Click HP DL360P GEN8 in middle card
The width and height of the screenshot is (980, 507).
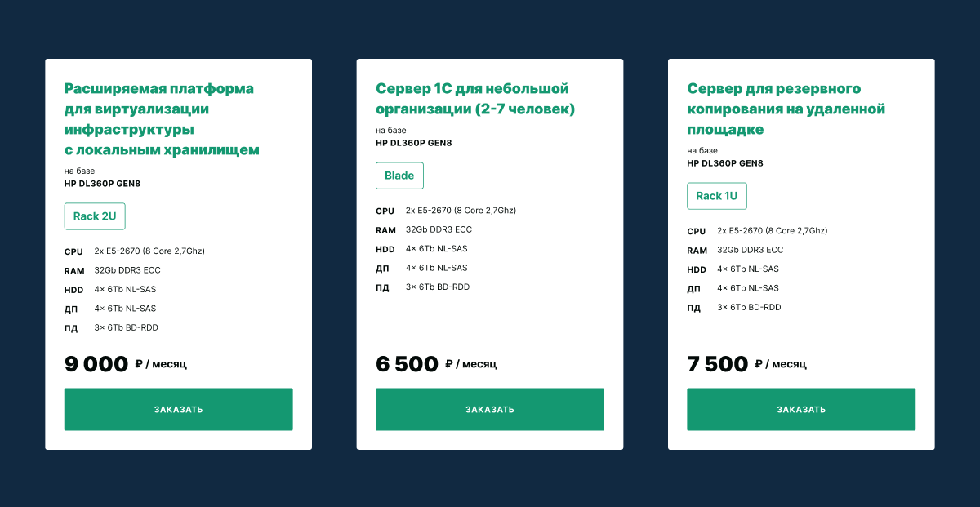click(x=413, y=143)
